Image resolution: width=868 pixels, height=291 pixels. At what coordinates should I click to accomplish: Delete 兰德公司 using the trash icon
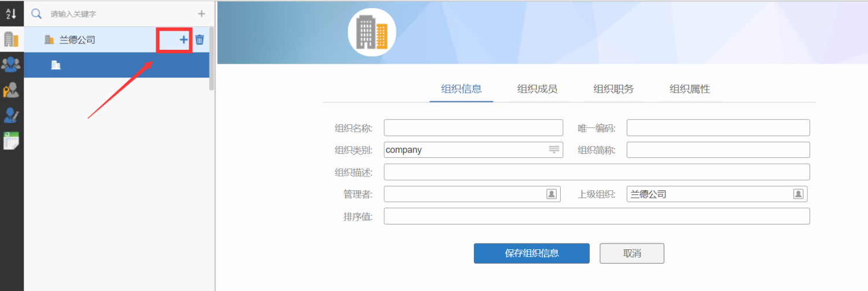tap(200, 39)
